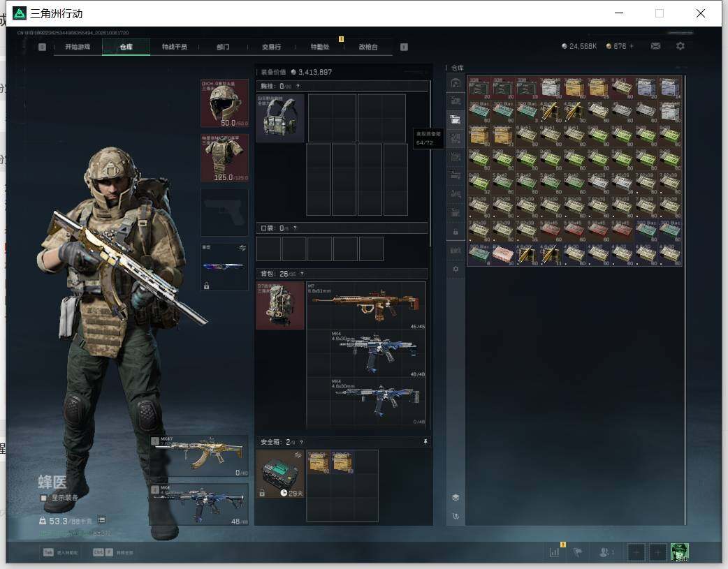The height and width of the screenshot is (569, 728).
Task: Open the settings gear in top bar
Action: (680, 46)
